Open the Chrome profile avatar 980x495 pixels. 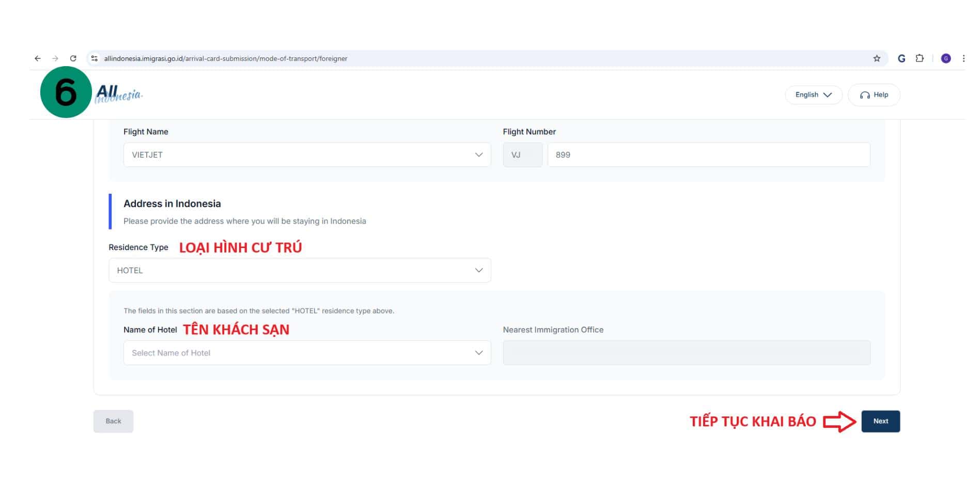[x=946, y=58]
